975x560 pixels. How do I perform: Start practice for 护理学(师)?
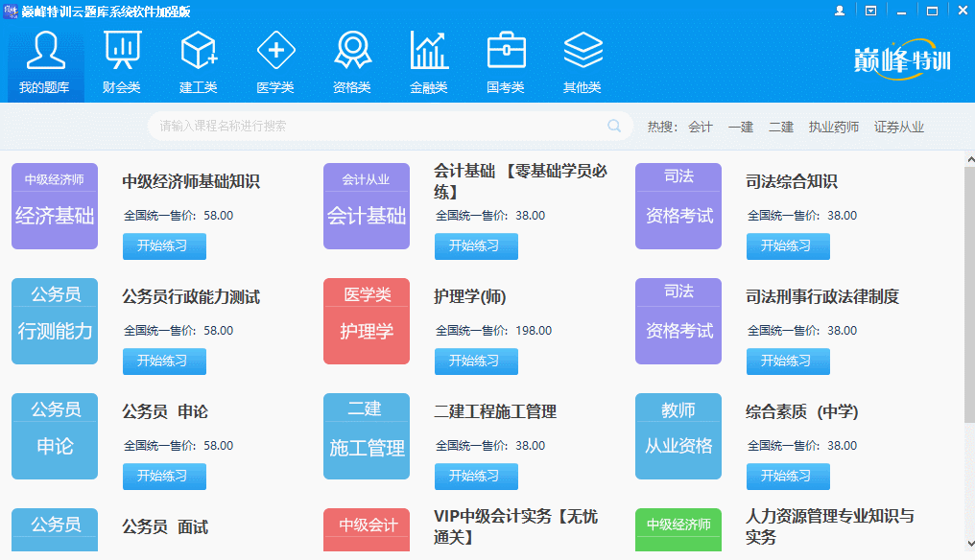(x=476, y=362)
